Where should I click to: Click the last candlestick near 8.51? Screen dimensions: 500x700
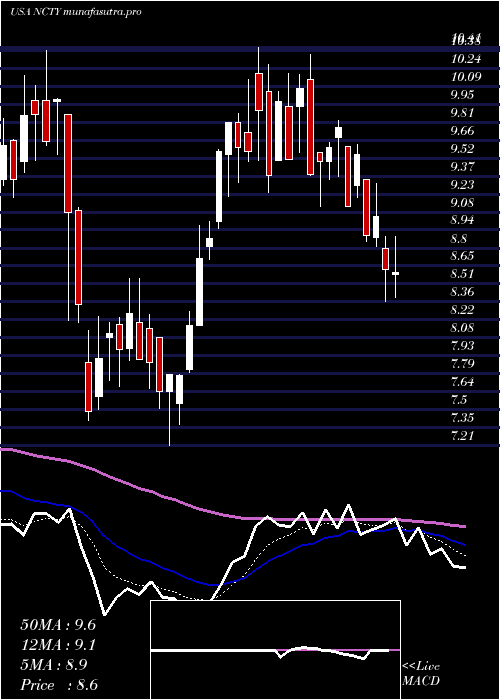pyautogui.click(x=396, y=273)
